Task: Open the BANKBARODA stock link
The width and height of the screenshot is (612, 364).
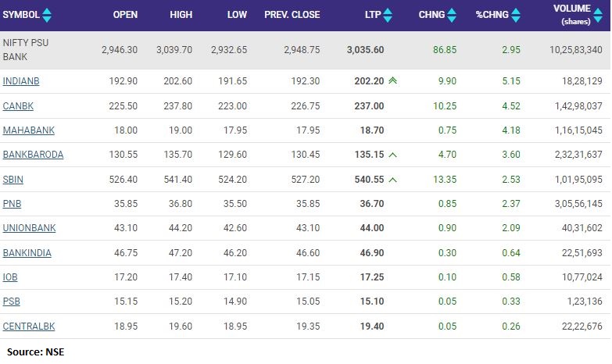Action: point(33,155)
